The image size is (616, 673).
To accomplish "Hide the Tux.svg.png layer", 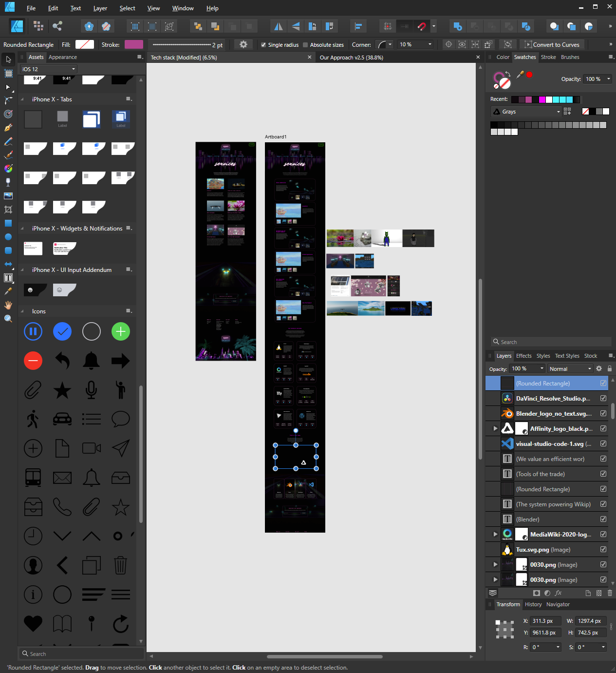I will (603, 549).
